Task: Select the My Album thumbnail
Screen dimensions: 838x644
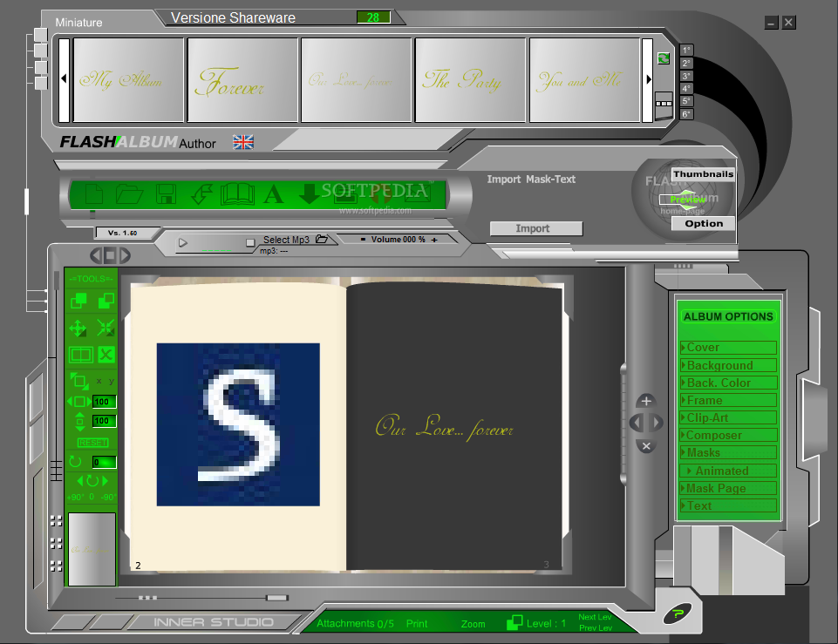Action: (x=128, y=79)
